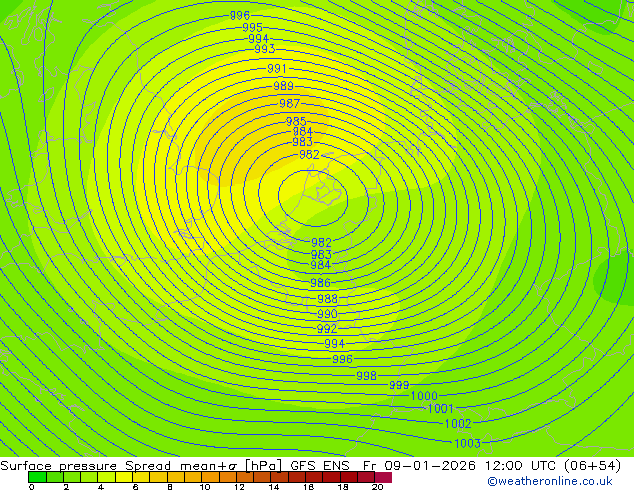
Task: Click the bright green 0–1 legend swatch
Action: (x=37, y=477)
